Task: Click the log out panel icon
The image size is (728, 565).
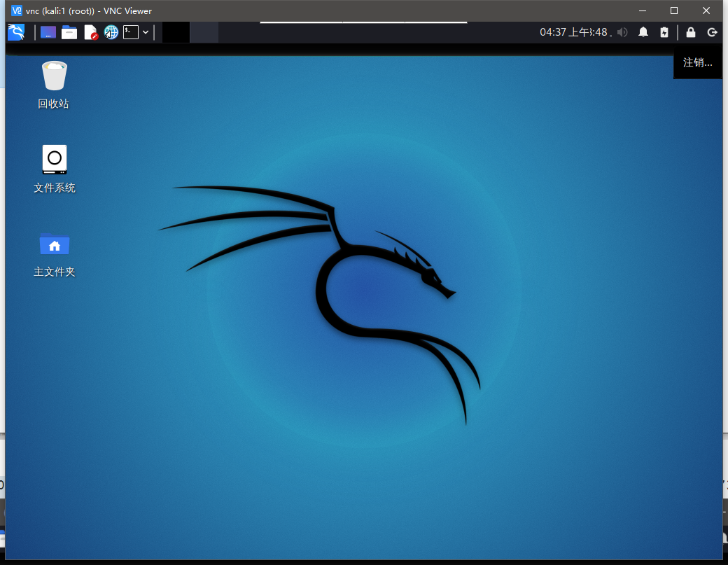Action: (712, 32)
